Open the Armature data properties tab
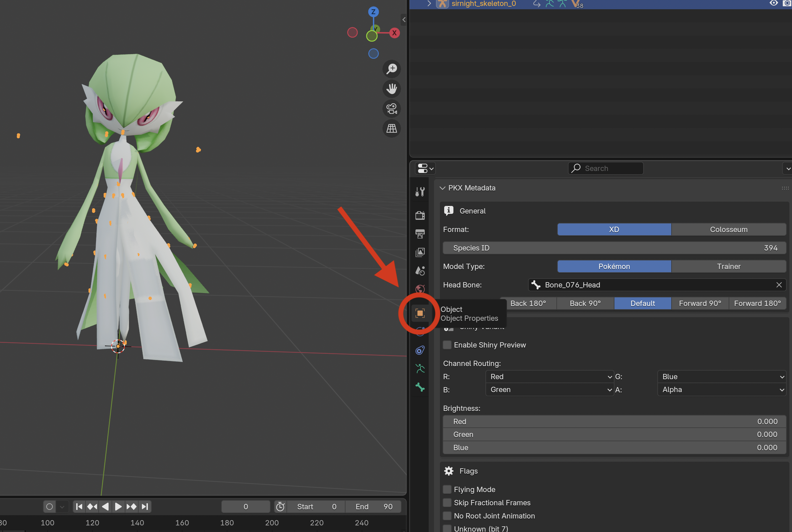Screen dimensions: 792x532 [420, 368]
